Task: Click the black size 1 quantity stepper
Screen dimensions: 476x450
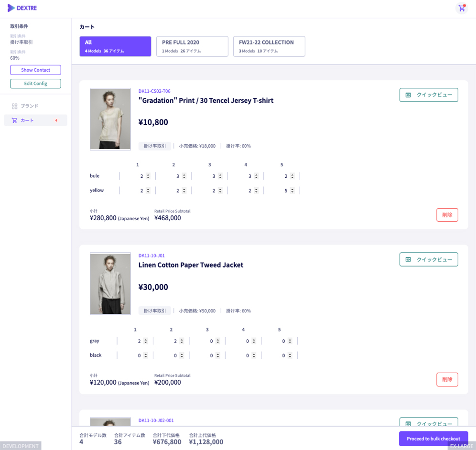Action: click(x=145, y=355)
